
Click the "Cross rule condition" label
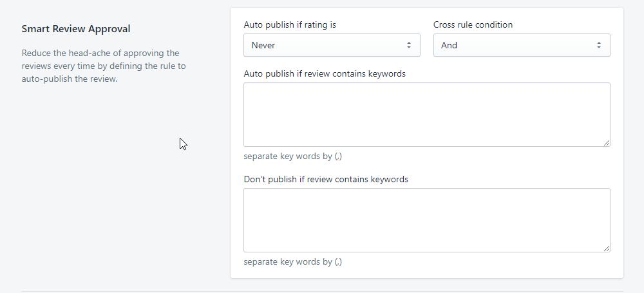coord(473,25)
